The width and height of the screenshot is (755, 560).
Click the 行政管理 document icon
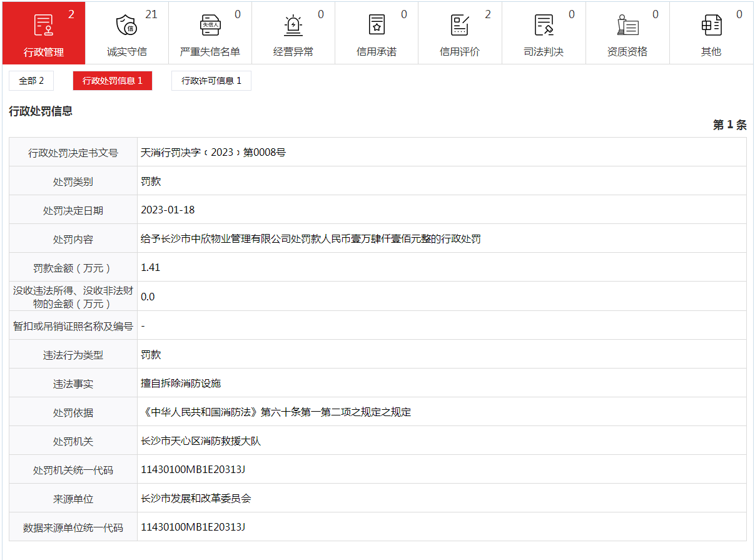[x=43, y=25]
